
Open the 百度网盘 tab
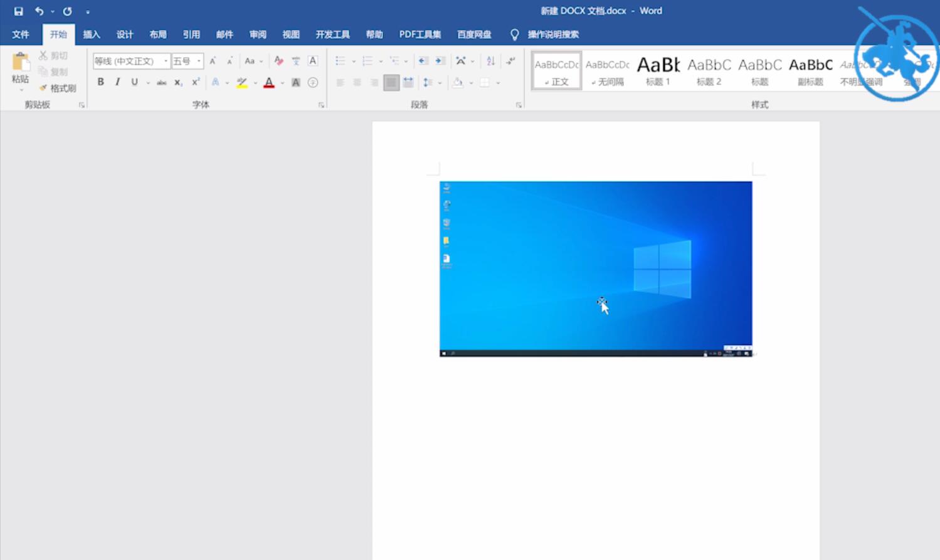(474, 34)
